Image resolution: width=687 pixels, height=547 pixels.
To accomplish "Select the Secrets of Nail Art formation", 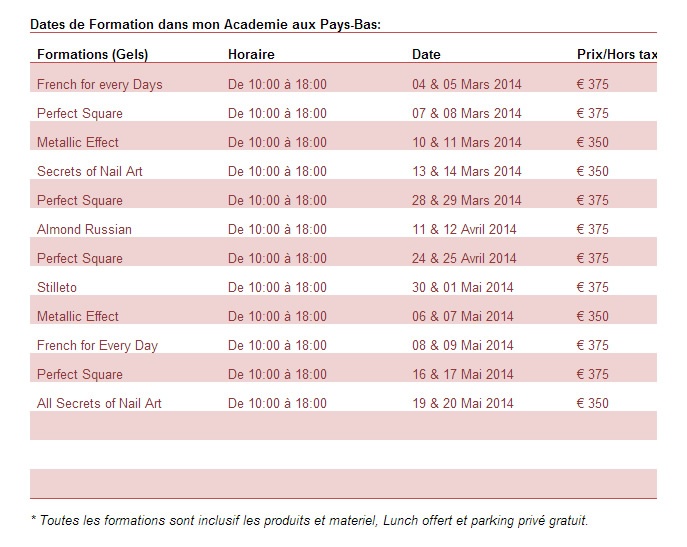I will tap(90, 171).
